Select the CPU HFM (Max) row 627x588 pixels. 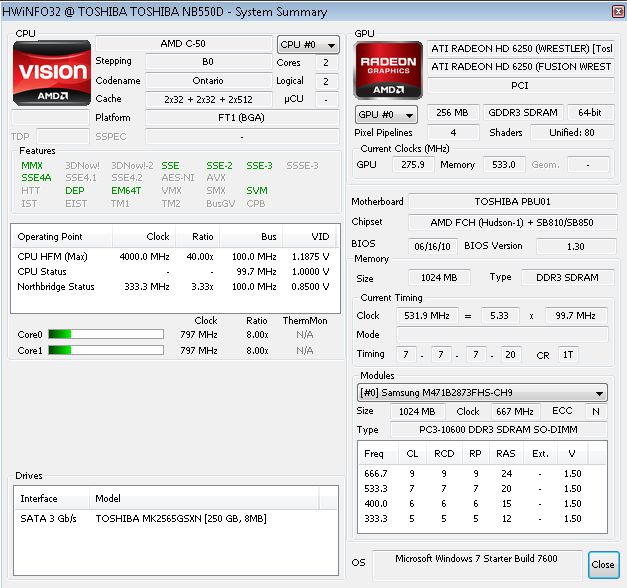point(174,256)
